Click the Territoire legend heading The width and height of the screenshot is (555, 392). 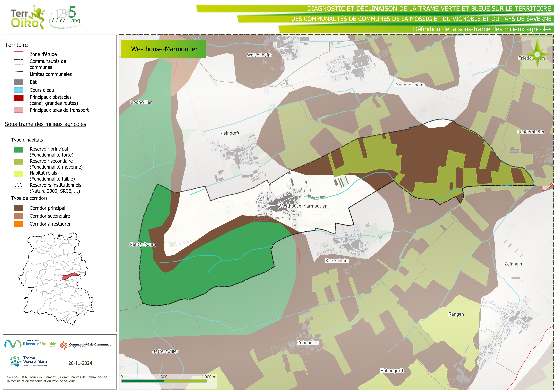(16, 45)
